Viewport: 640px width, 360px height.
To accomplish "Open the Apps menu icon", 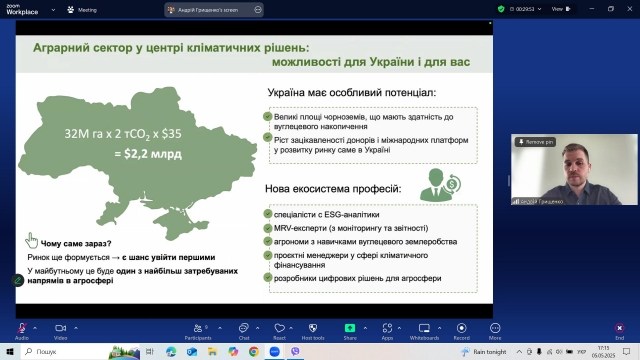I will point(387,331).
